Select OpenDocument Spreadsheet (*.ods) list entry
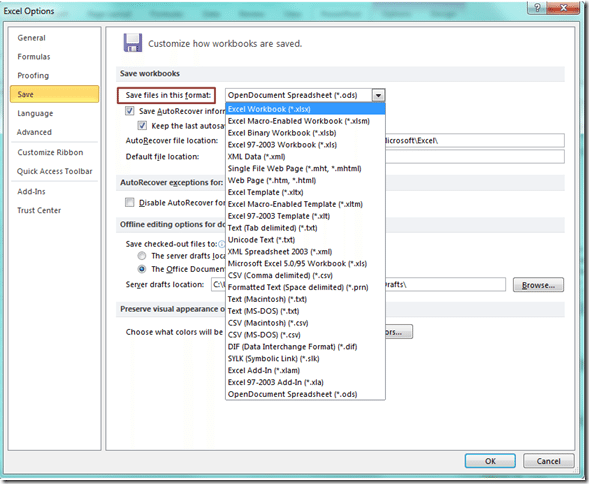The width and height of the screenshot is (589, 484). click(305, 394)
